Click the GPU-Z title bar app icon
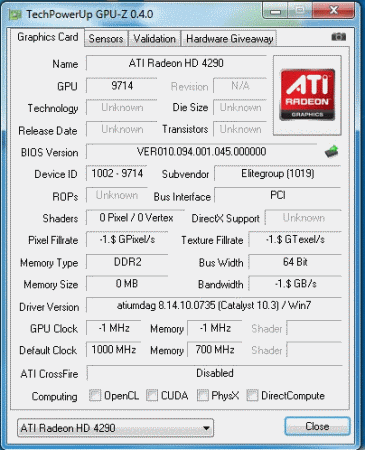 [x=15, y=14]
